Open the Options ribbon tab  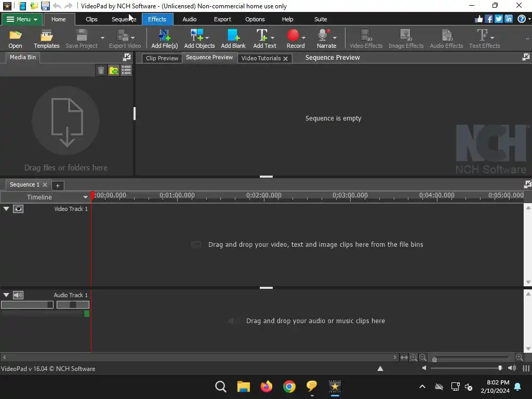pos(255,19)
